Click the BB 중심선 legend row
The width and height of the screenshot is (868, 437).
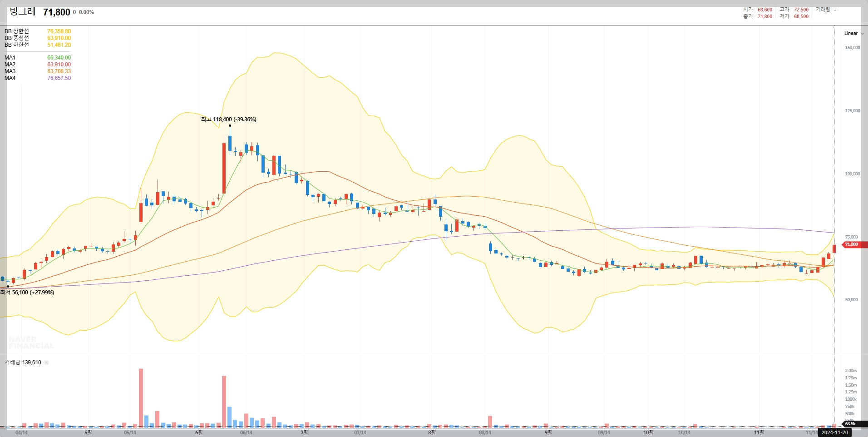pyautogui.click(x=38, y=38)
